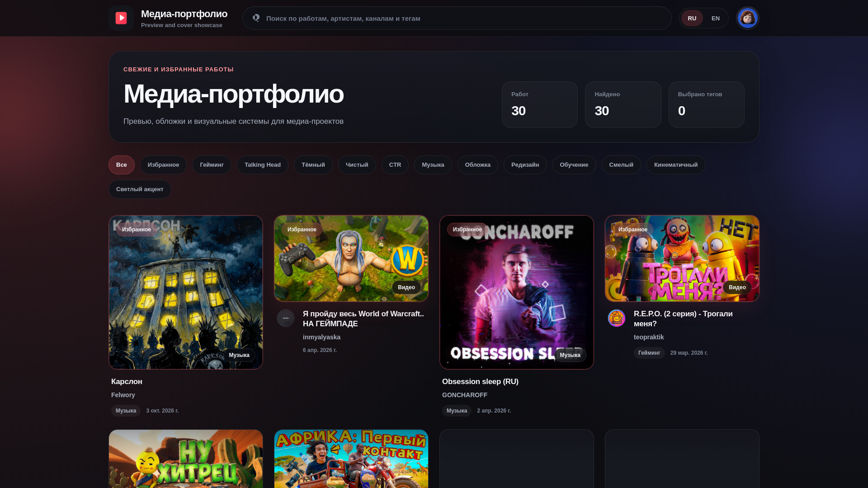Filter by Редизайн tag
The width and height of the screenshot is (868, 488).
[x=525, y=165]
